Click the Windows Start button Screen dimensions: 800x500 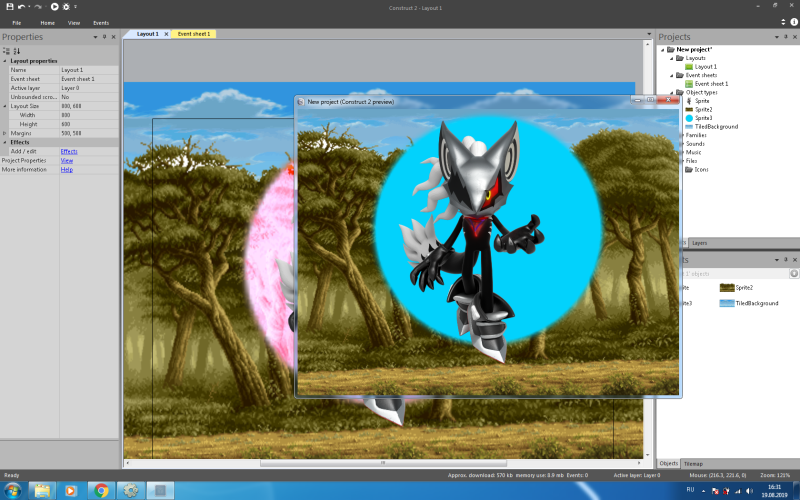pos(12,491)
